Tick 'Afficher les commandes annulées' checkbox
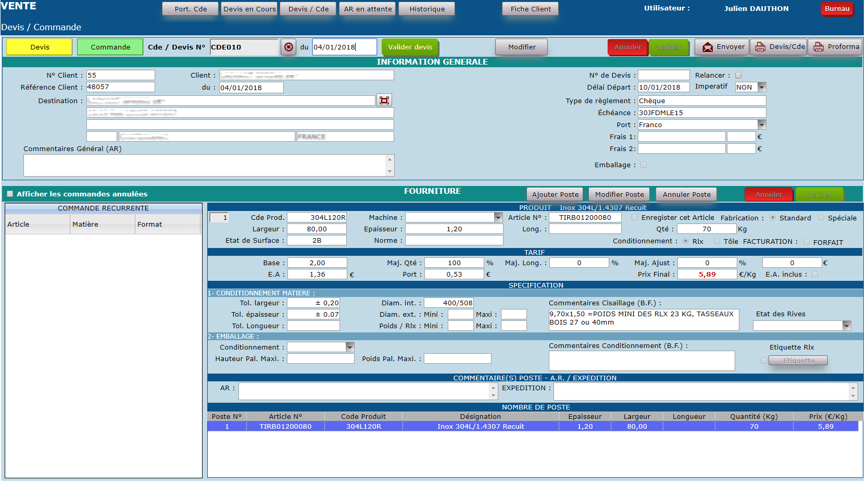868x484 pixels. click(10, 194)
